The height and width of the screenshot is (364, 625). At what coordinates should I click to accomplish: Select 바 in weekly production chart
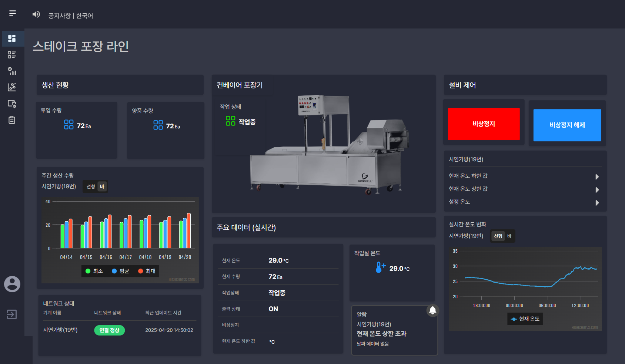click(102, 186)
